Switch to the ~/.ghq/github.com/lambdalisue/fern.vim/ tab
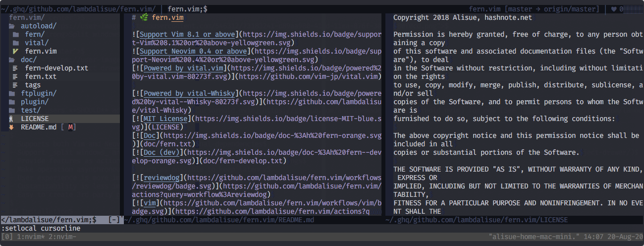The height and width of the screenshot is (246, 644). point(78,9)
